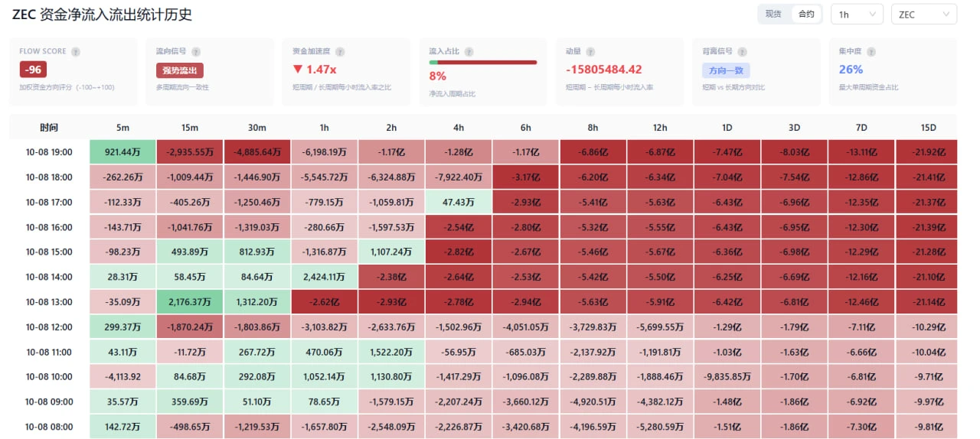Viewport: 980px width, 439px height.
Task: Click help icon beside FLOW SCORE
Action: (74, 51)
